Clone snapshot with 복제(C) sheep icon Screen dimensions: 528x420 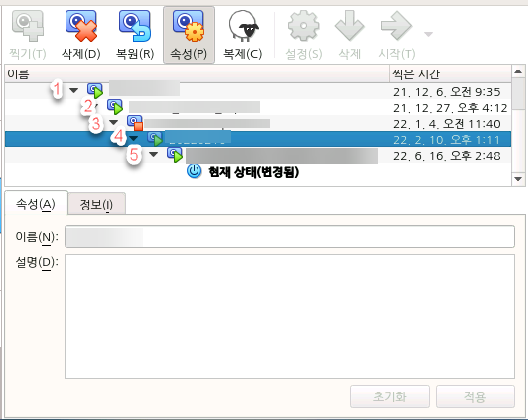point(243,26)
